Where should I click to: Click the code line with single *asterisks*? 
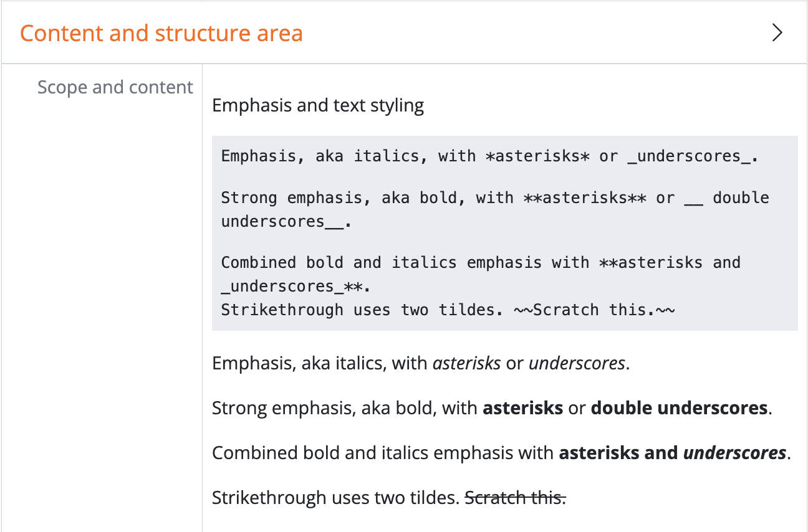click(489, 156)
